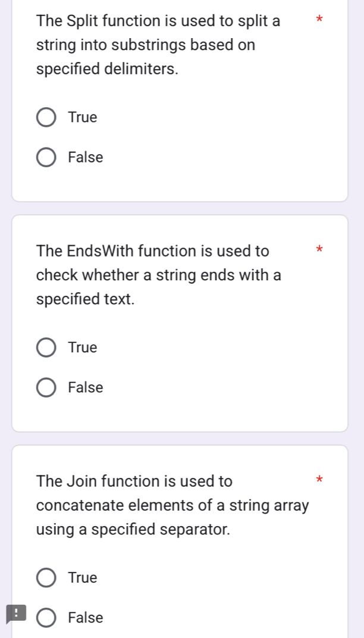Select True radio circle for EndsWith question
Image resolution: width=364 pixels, height=638 pixels.
click(47, 348)
